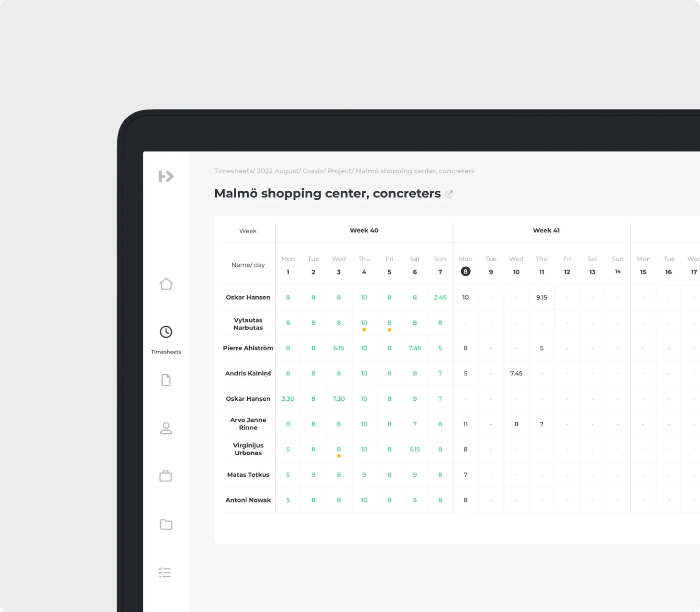
Task: Open the user profile icon in sidebar
Action: (166, 428)
